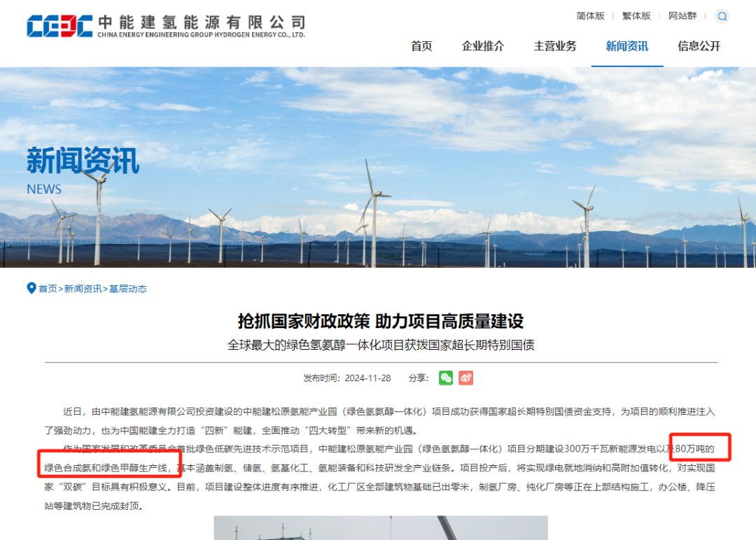Click the 新闻资讯 banner heading
The width and height of the screenshot is (756, 540).
pyautogui.click(x=83, y=161)
